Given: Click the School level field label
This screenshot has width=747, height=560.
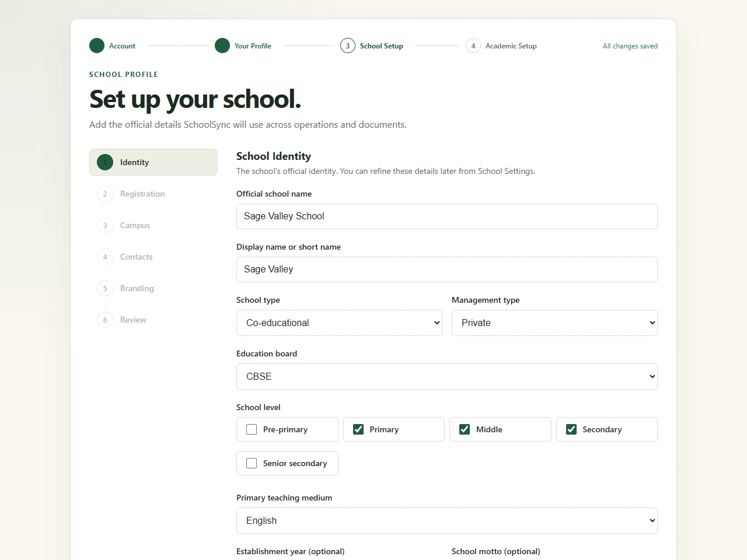Looking at the screenshot, I should (259, 407).
